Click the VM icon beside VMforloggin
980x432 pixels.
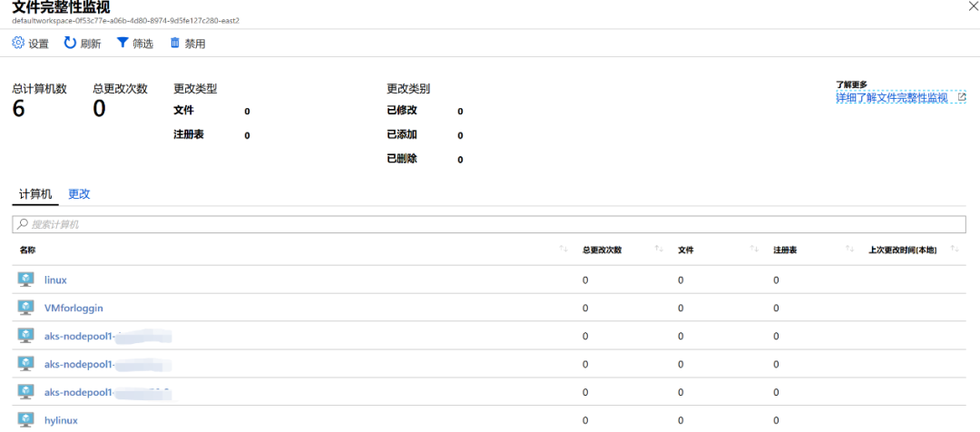point(25,308)
